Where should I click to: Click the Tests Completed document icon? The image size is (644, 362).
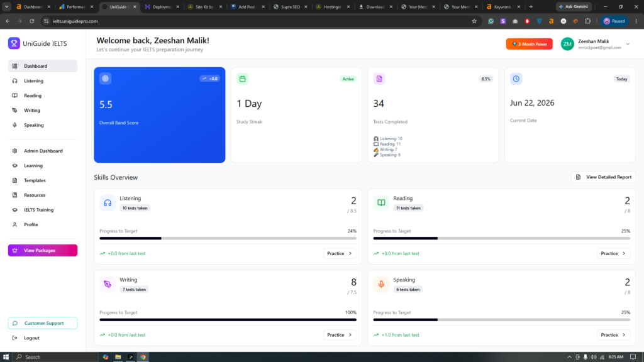[x=379, y=79]
